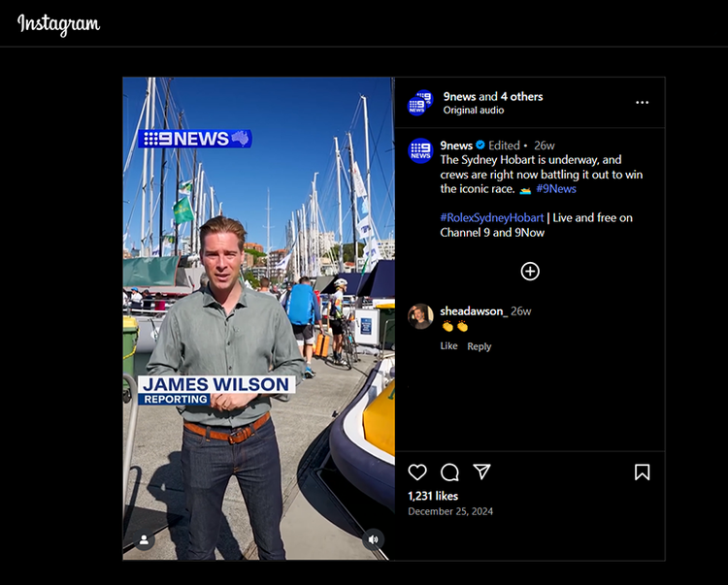This screenshot has height=585, width=728.
Task: View the 1,231 likes list
Action: coord(433,496)
